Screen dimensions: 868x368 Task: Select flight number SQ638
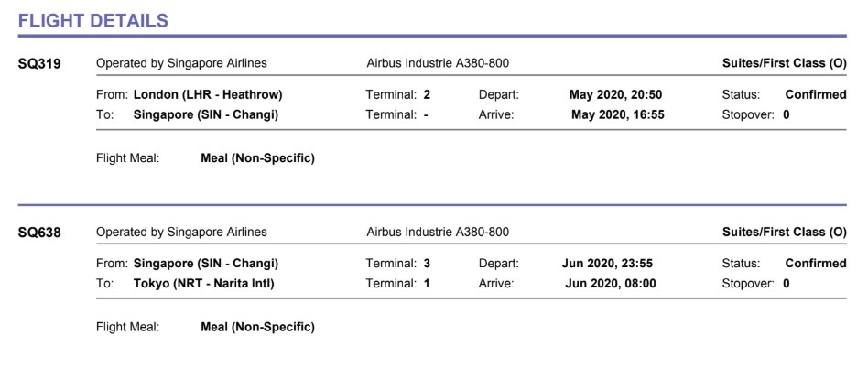39,233
